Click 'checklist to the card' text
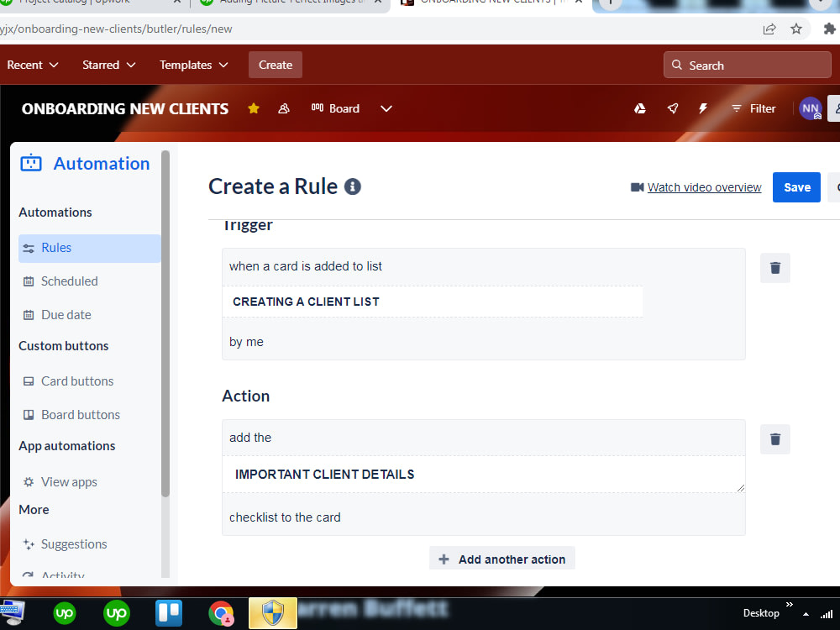This screenshot has width=840, height=630. click(285, 517)
